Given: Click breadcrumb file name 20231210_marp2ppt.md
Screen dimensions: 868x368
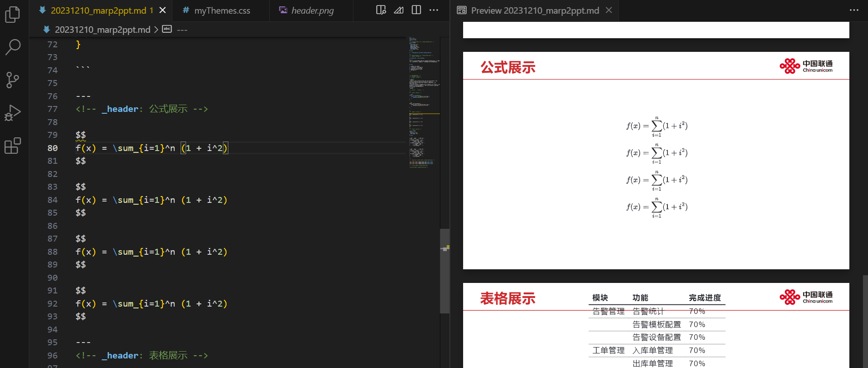Looking at the screenshot, I should (x=102, y=30).
